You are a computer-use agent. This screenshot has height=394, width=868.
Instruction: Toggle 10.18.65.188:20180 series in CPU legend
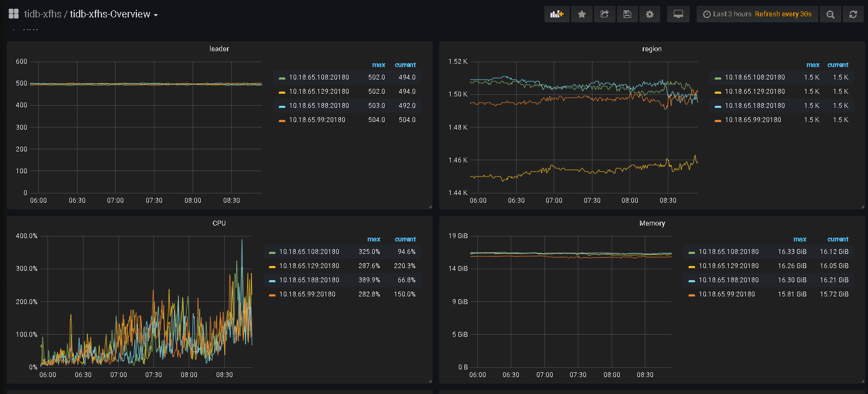tap(309, 280)
